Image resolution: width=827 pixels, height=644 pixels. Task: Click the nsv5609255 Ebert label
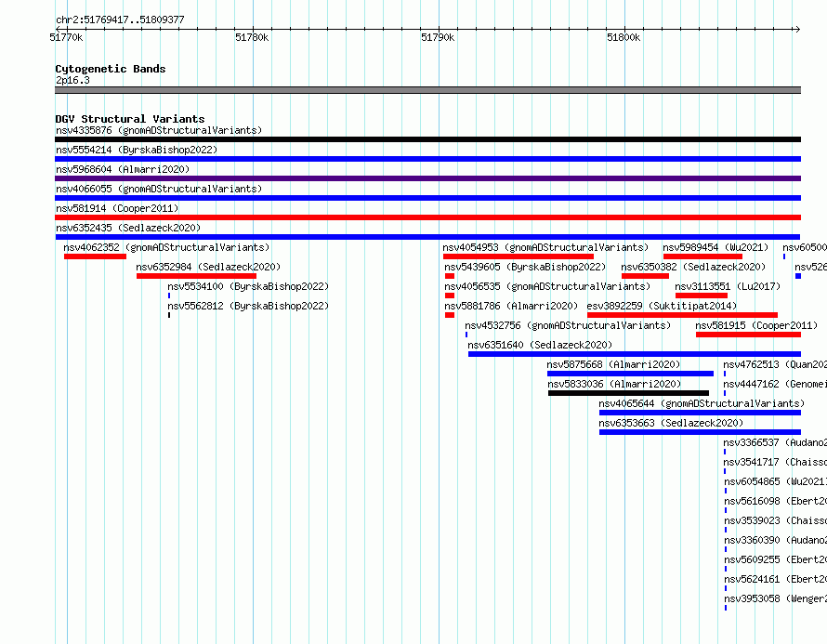coord(775,559)
